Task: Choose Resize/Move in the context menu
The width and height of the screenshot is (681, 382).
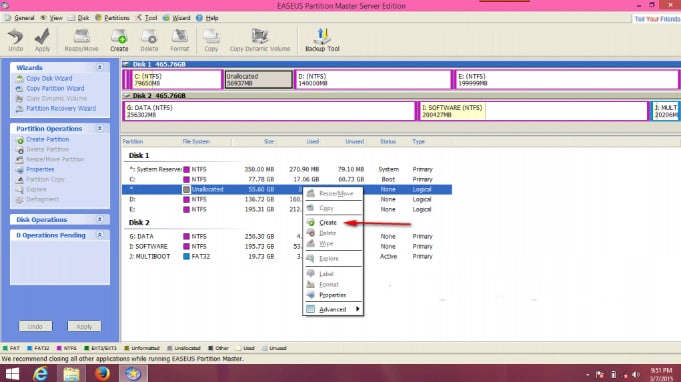Action: coord(333,194)
